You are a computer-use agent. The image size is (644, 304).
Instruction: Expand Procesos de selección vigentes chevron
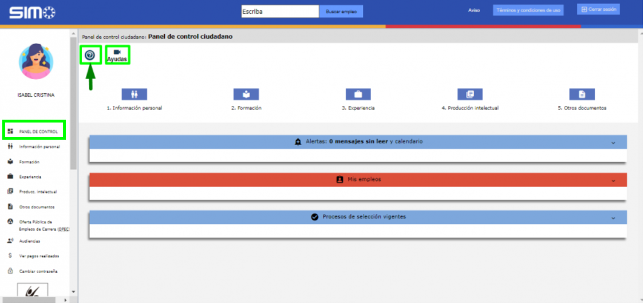[613, 218]
